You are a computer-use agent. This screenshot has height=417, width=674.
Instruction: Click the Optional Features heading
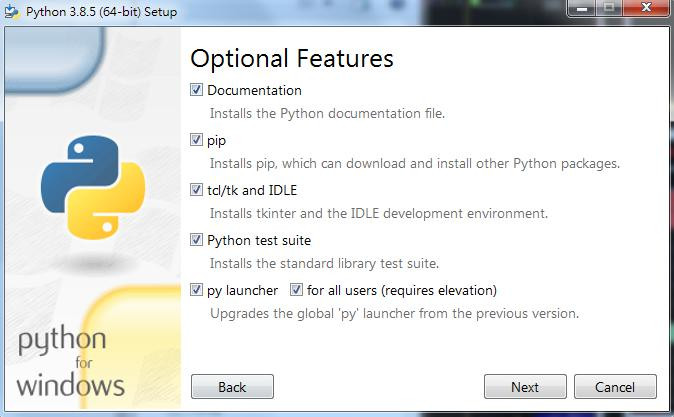click(292, 59)
